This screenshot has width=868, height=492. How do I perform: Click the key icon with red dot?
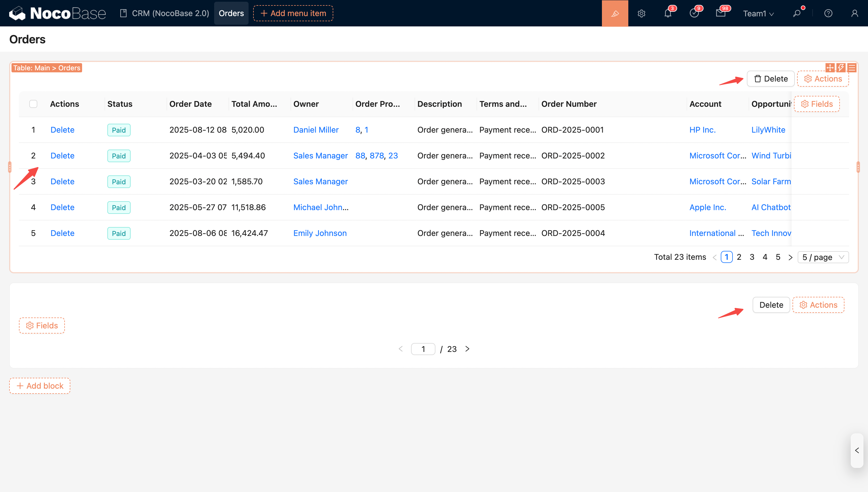click(x=797, y=13)
